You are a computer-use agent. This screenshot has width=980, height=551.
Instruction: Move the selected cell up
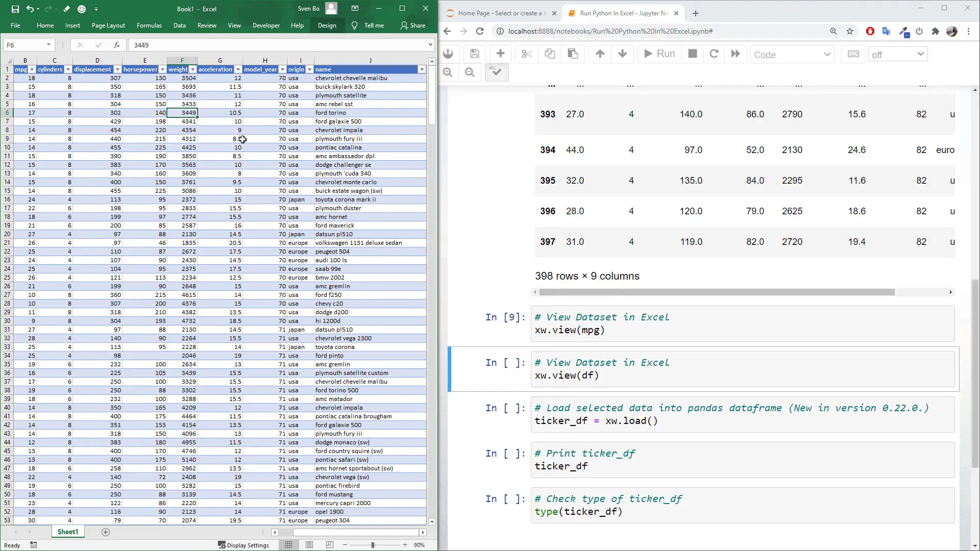600,54
